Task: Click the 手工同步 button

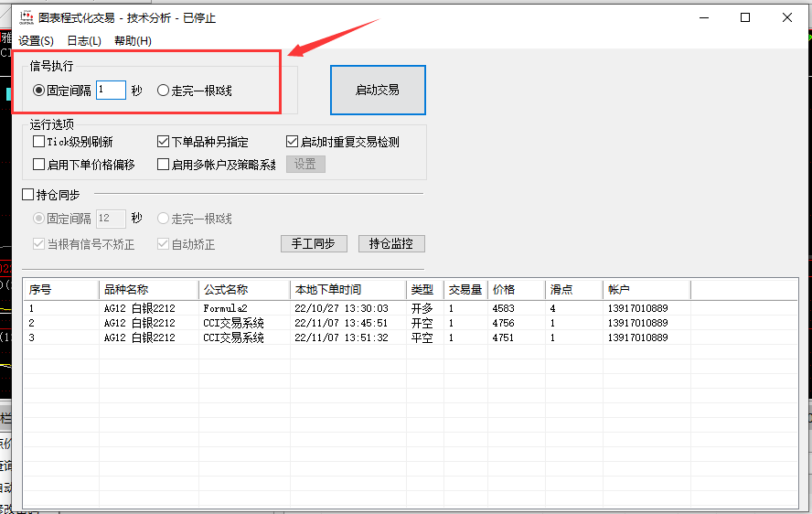Action: pyautogui.click(x=314, y=243)
